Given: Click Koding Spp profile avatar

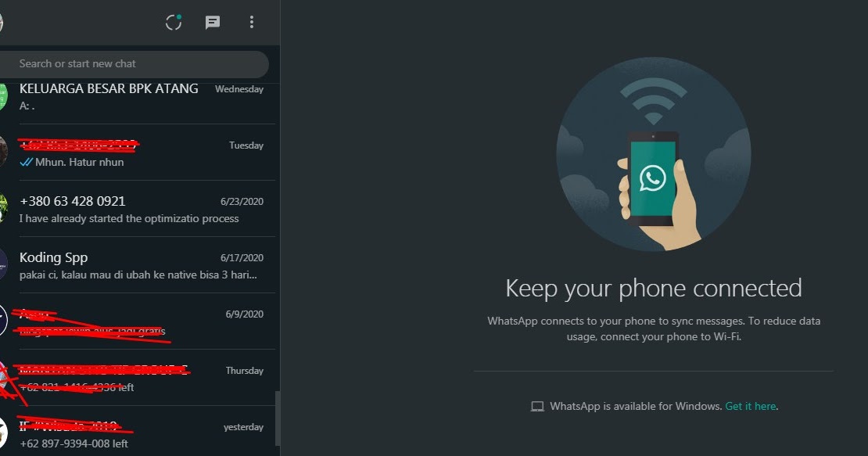Looking at the screenshot, I should point(3,265).
